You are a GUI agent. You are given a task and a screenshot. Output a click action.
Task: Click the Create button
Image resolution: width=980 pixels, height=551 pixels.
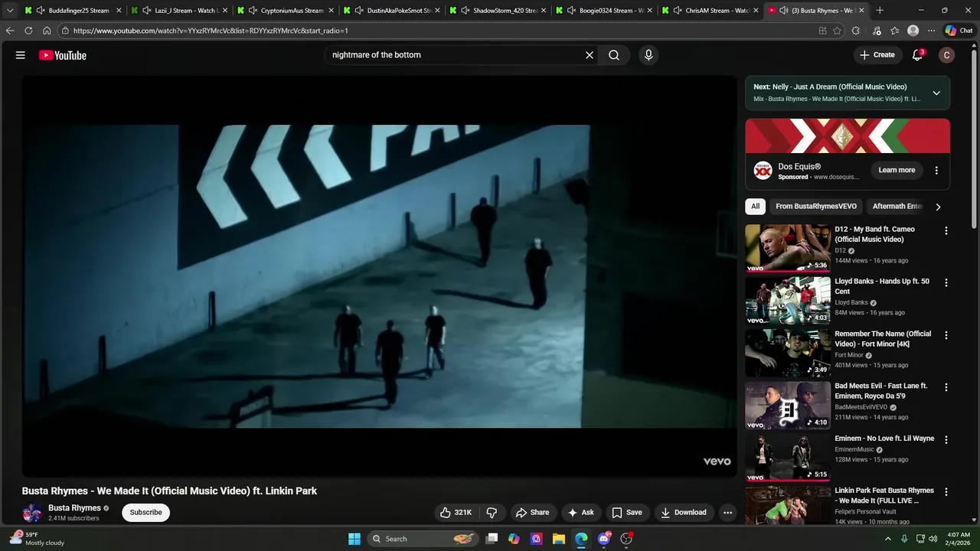(x=877, y=55)
